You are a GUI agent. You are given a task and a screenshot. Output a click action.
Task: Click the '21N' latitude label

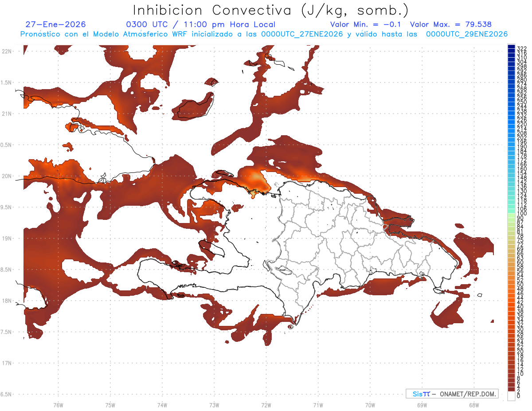click(x=7, y=114)
